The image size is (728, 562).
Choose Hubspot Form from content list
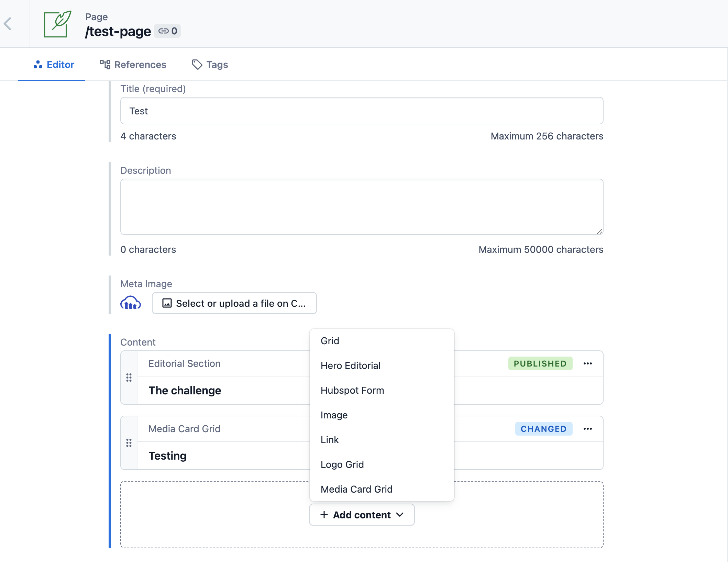point(352,390)
